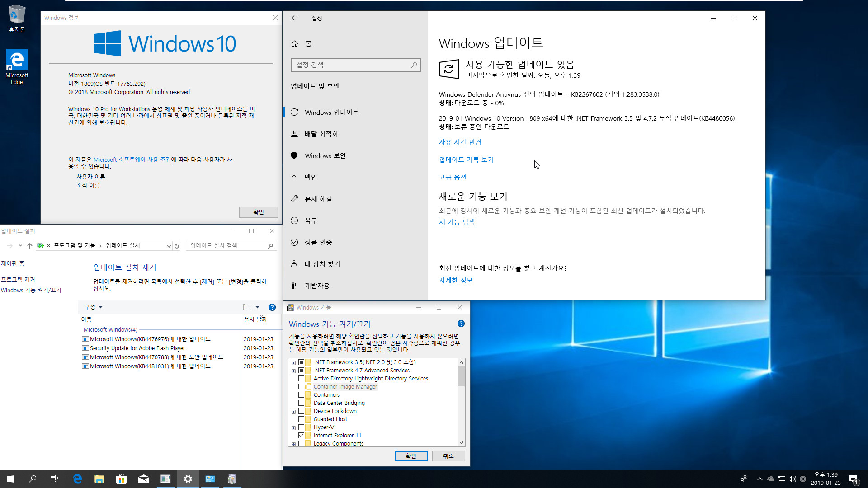Open Task View on the taskbar
This screenshot has width=868, height=488.
[54, 479]
